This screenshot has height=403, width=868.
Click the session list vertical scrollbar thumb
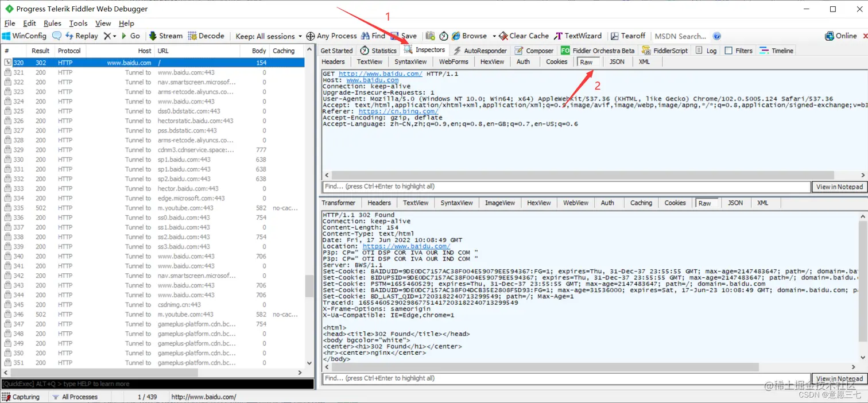309,285
